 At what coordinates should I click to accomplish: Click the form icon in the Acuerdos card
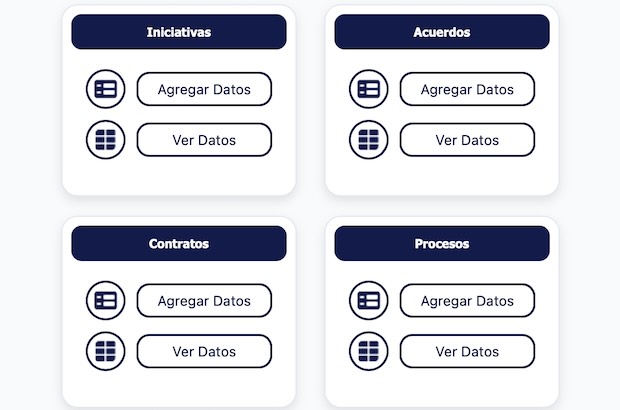pyautogui.click(x=368, y=89)
